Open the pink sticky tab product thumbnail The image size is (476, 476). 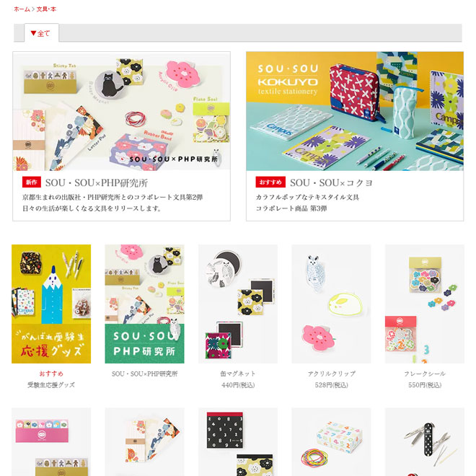[51, 442]
